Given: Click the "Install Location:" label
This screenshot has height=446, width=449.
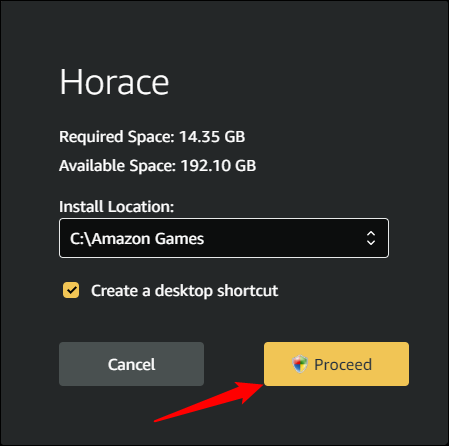Looking at the screenshot, I should click(x=116, y=207).
